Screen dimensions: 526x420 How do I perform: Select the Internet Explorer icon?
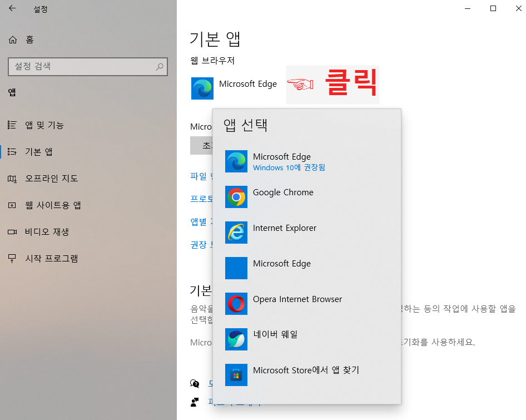point(236,233)
